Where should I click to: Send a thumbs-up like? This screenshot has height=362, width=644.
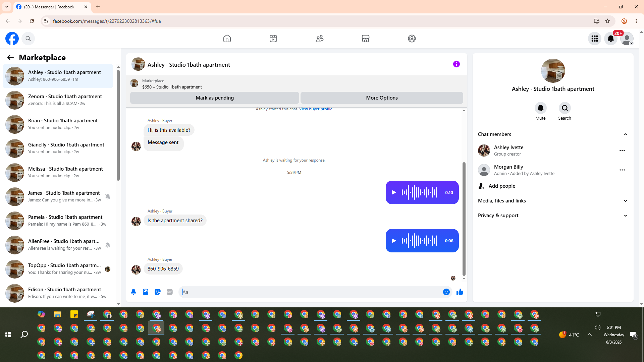460,292
